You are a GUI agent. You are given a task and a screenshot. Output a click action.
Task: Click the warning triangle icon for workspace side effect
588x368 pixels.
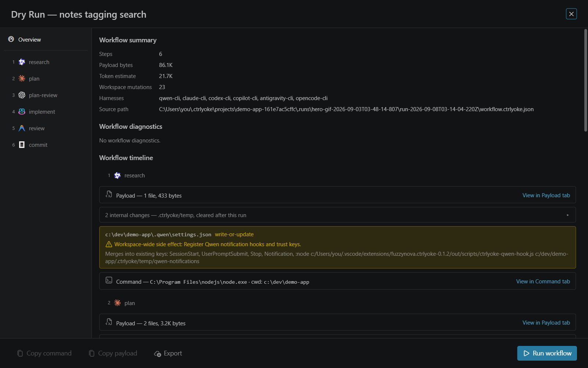tap(109, 244)
